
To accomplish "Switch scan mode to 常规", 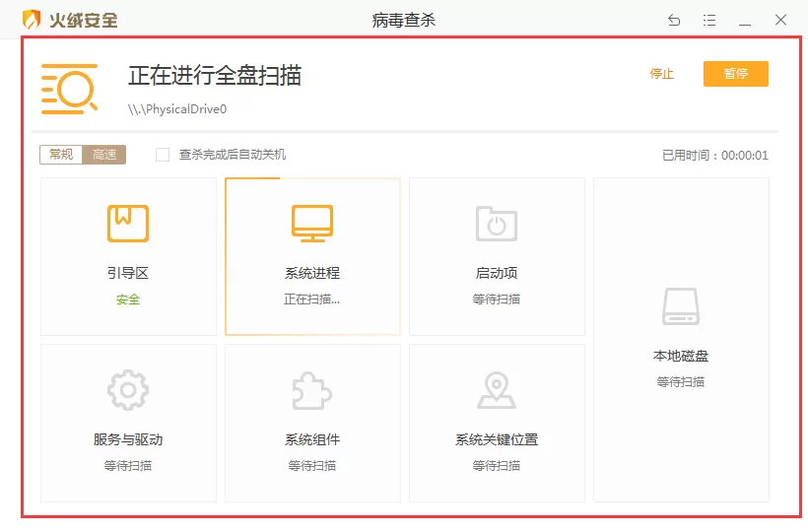I will [x=61, y=155].
